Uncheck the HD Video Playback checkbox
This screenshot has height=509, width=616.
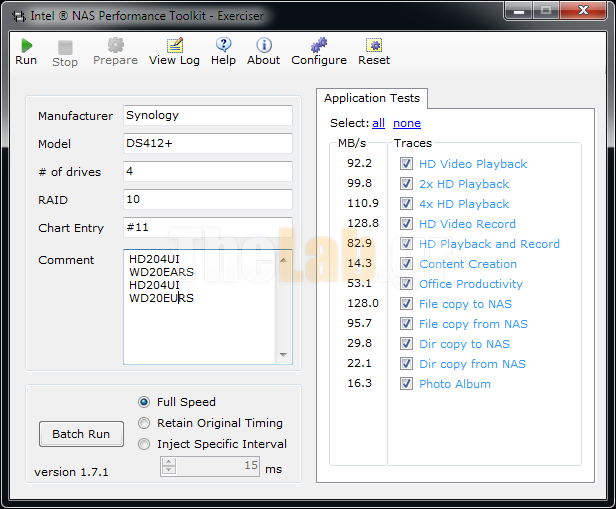[406, 163]
